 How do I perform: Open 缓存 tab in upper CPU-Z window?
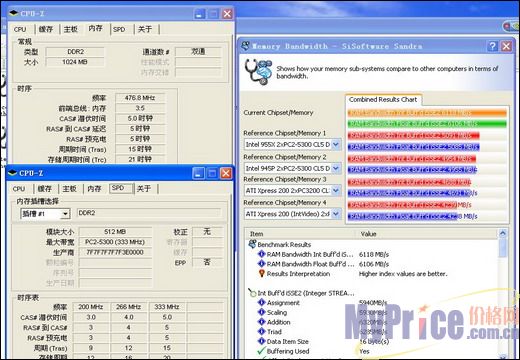46,29
